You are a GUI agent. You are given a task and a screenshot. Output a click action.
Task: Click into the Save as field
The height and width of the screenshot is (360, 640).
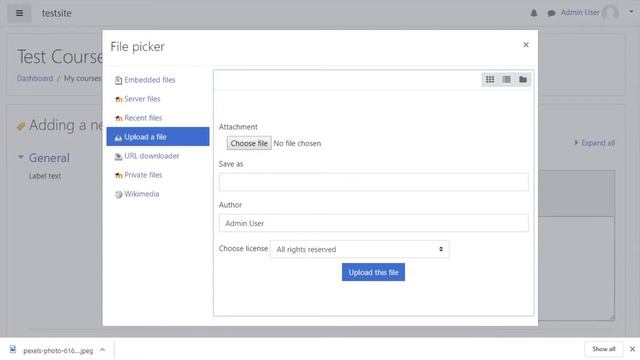point(373,182)
